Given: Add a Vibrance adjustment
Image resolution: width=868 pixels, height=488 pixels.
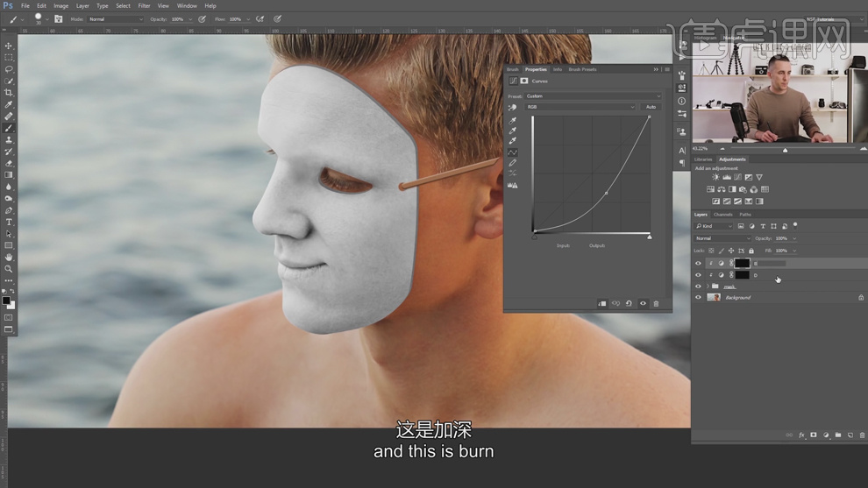Looking at the screenshot, I should pos(759,177).
